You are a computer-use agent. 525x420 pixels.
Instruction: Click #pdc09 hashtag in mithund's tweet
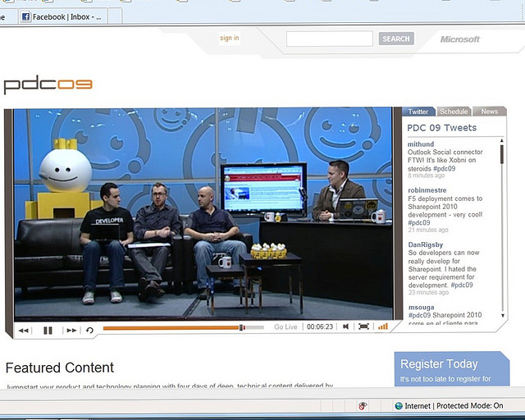(x=444, y=168)
